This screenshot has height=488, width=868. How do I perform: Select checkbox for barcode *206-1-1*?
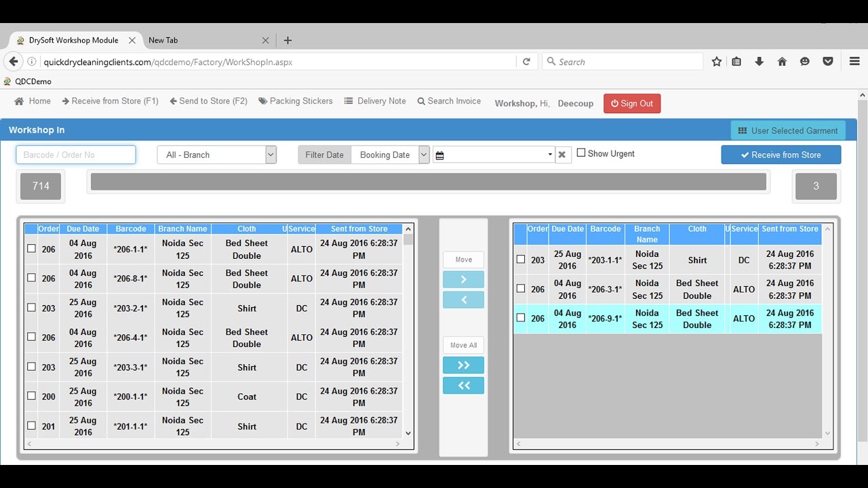31,249
